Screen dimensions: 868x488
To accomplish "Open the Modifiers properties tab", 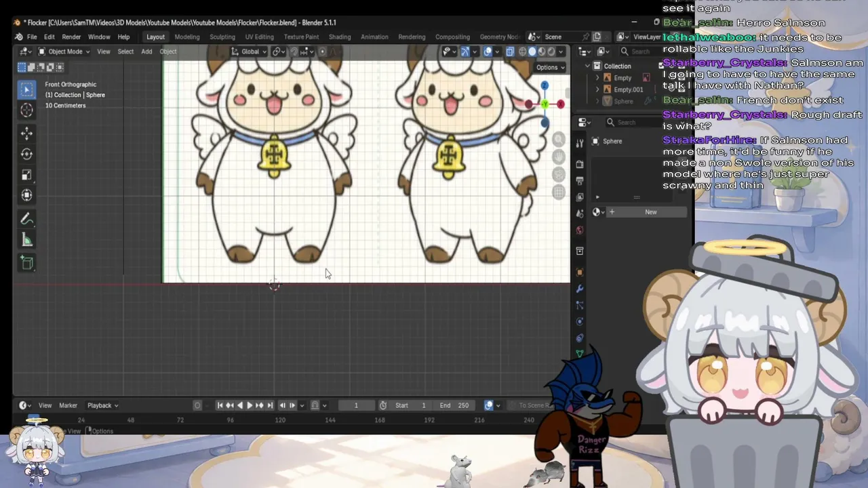I will coord(580,289).
